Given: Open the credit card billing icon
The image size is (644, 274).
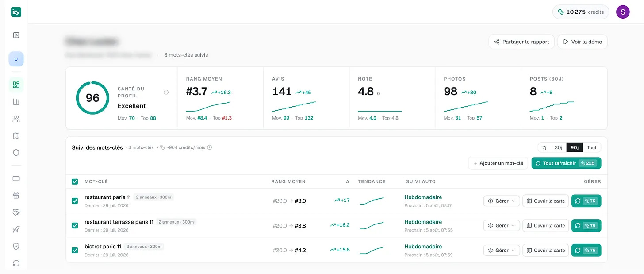Looking at the screenshot, I should coord(16,178).
